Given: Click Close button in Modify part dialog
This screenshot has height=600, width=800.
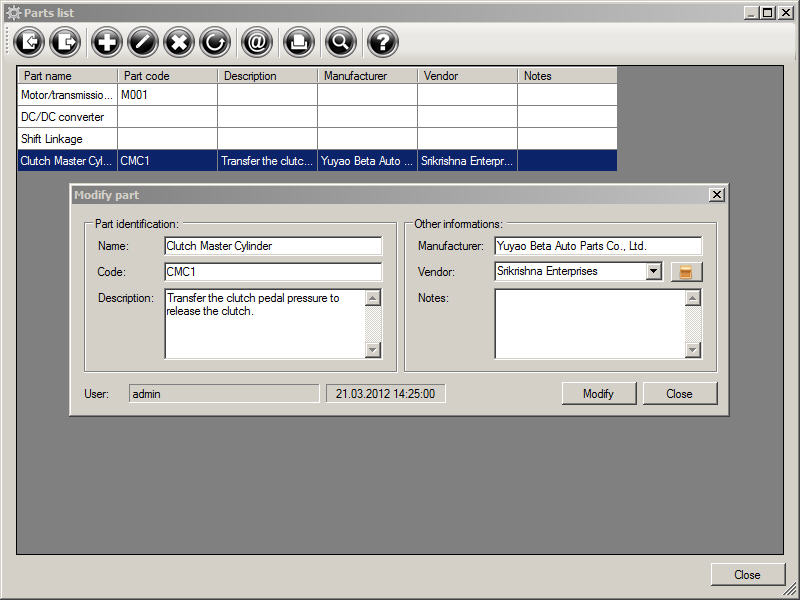Looking at the screenshot, I should click(679, 394).
